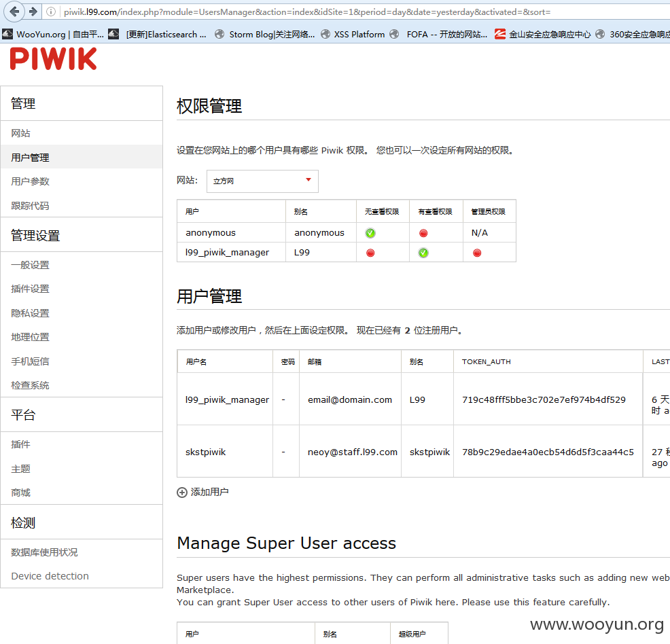
Task: Open the PIWIK logo home link
Action: point(54,58)
